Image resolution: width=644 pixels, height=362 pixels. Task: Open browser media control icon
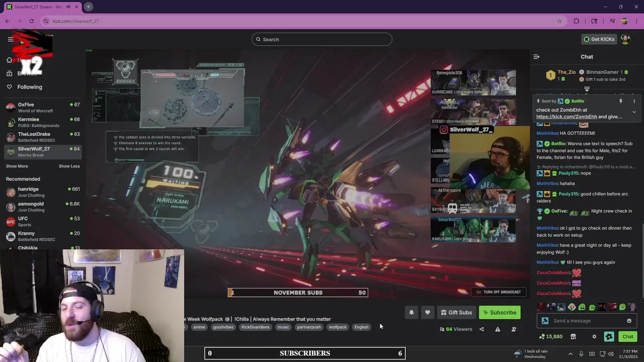[612, 21]
